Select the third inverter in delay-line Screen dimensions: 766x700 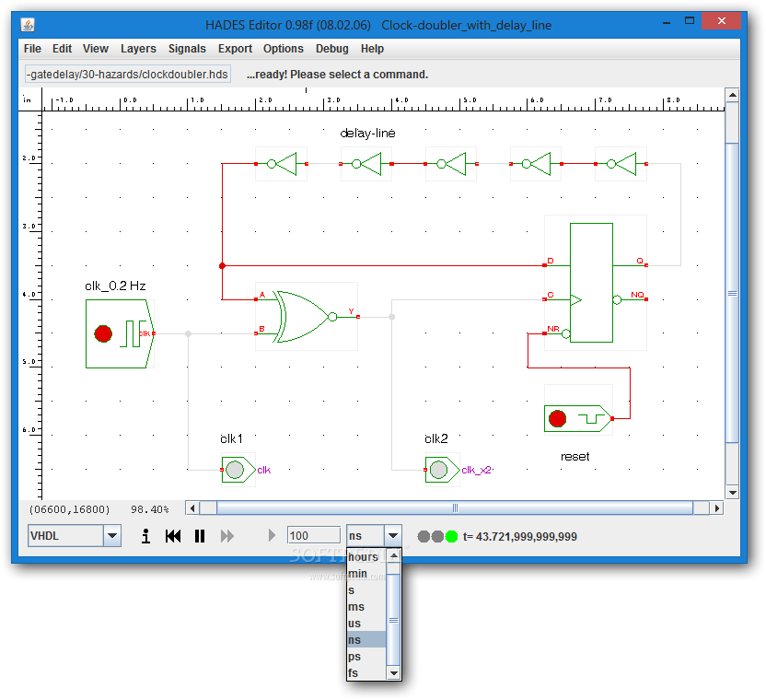click(451, 164)
